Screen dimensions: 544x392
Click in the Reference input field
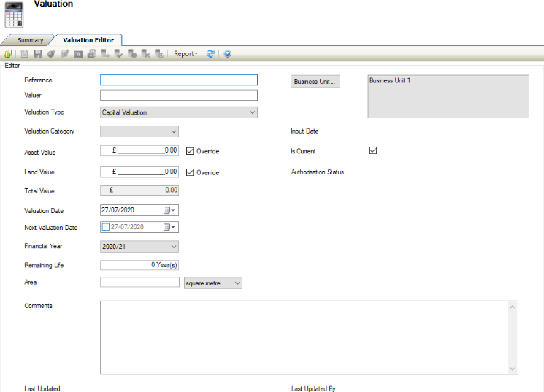coord(179,80)
